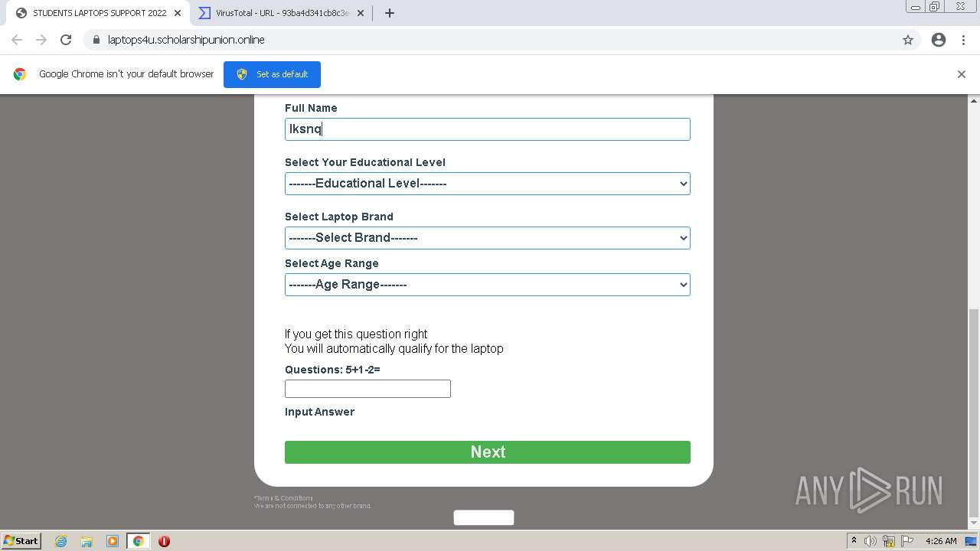Click 'You will automatically qualify for the laptop' text
The image size is (980, 551).
pos(394,349)
